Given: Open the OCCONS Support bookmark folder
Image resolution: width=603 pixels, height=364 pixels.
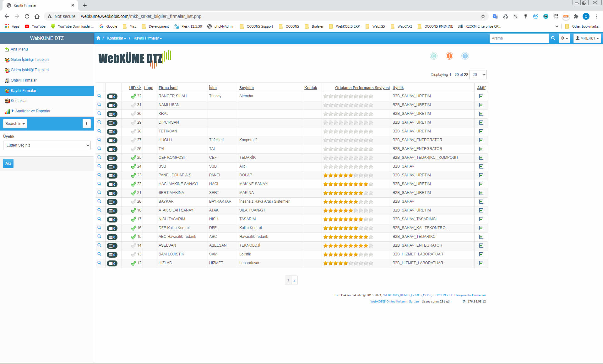Looking at the screenshot, I should (x=256, y=26).
